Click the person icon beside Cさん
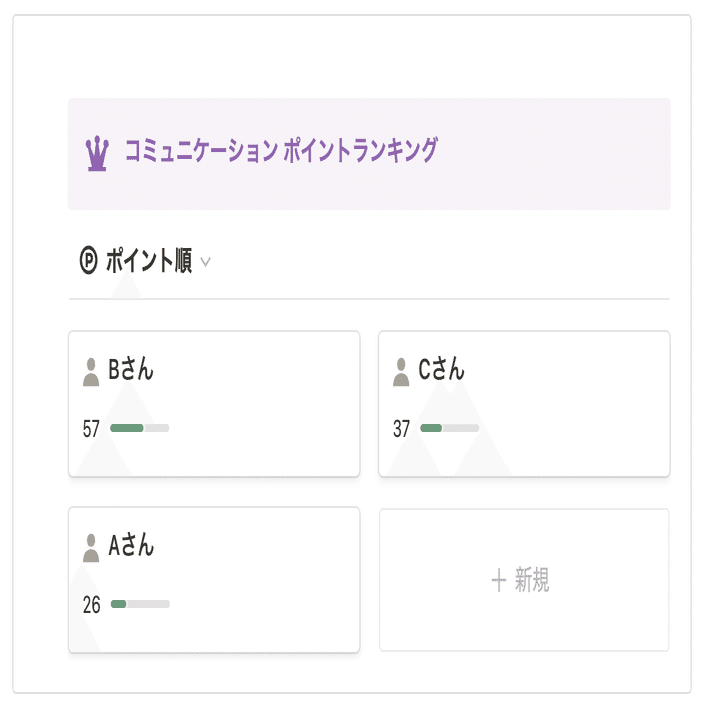The width and height of the screenshot is (704, 704). 401,371
